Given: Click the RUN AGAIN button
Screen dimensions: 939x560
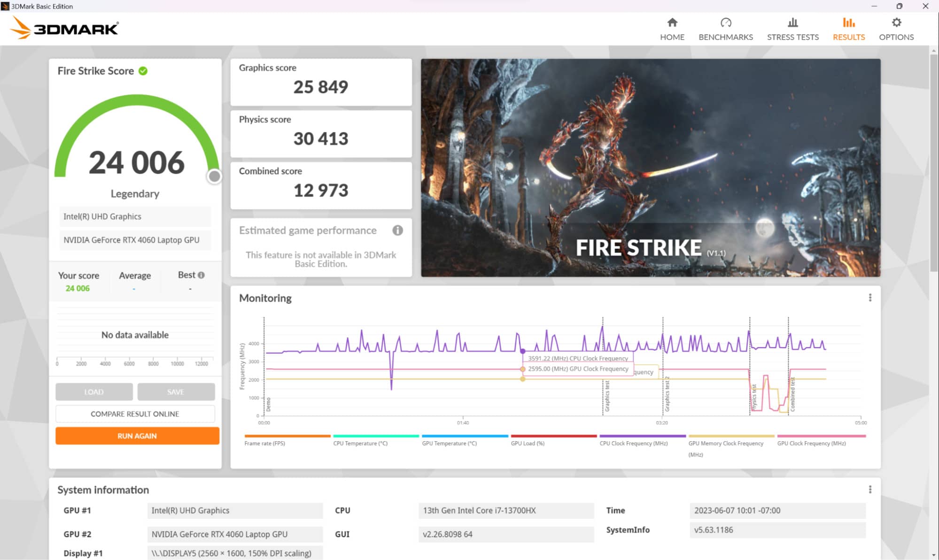Looking at the screenshot, I should point(137,436).
